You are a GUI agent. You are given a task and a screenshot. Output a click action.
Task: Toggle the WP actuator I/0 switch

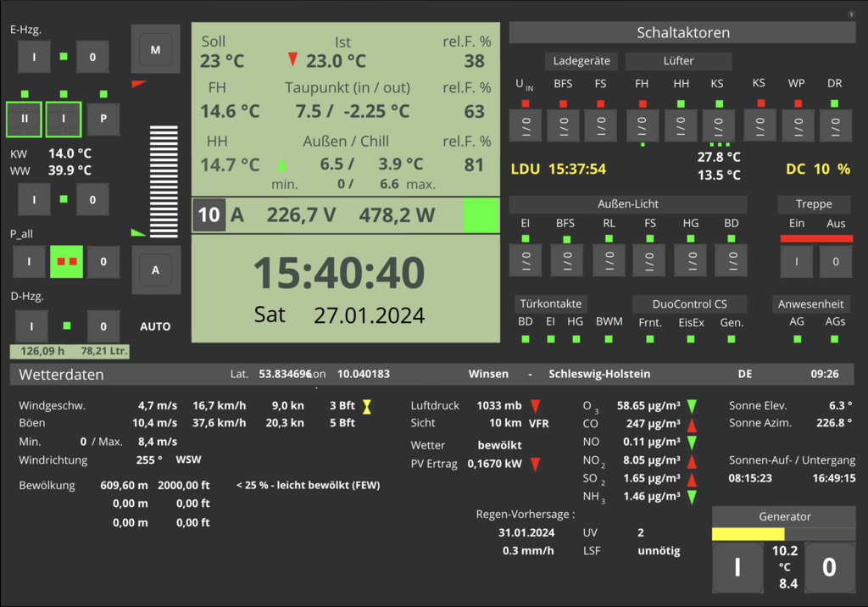click(797, 125)
